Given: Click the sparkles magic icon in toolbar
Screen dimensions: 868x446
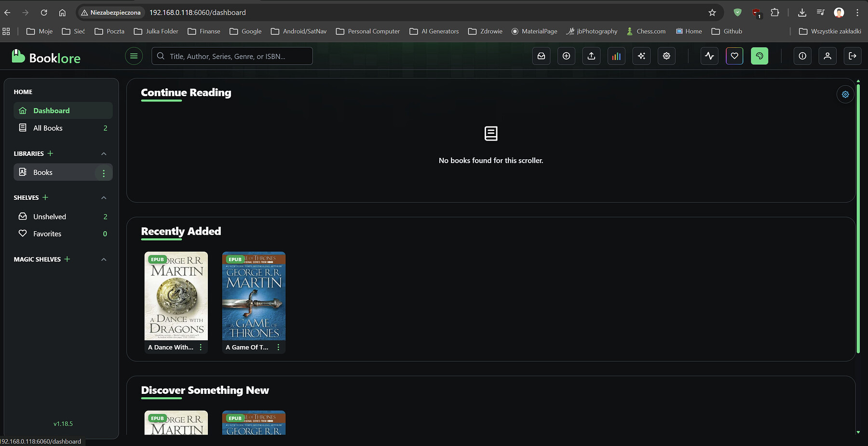Looking at the screenshot, I should click(x=641, y=56).
